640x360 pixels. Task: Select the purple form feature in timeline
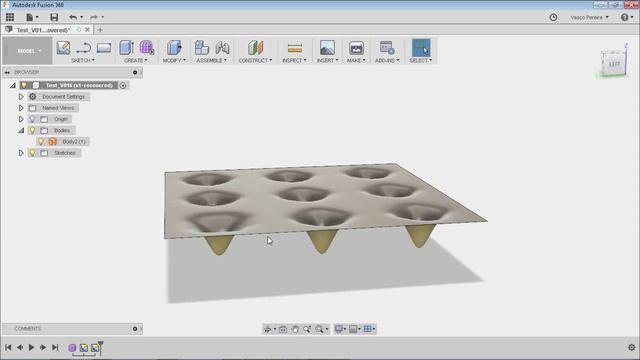[x=72, y=348]
